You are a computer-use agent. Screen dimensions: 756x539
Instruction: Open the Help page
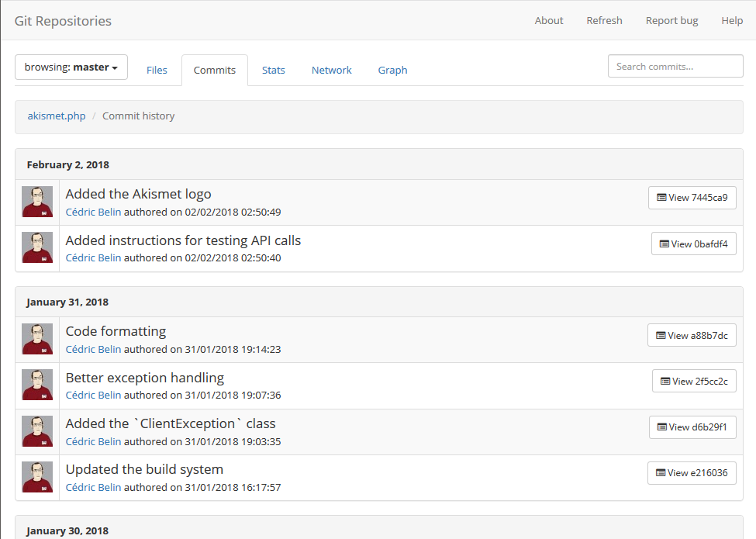coord(731,21)
